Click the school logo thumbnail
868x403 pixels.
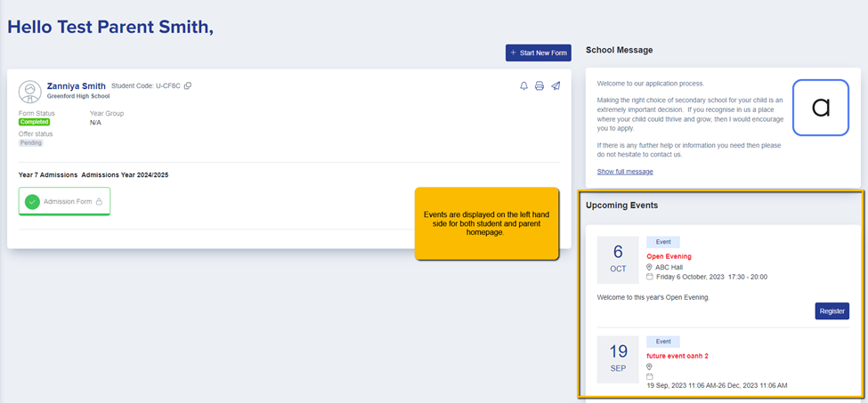tap(821, 108)
